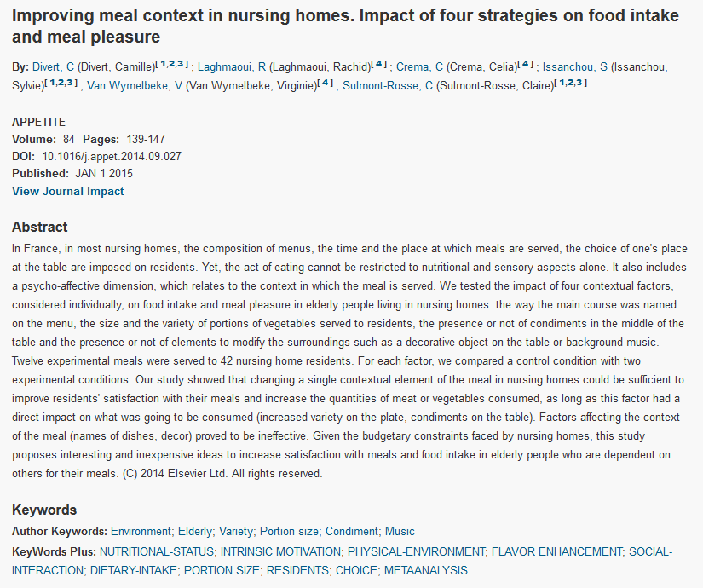703x588 pixels.
Task: Select the Music author keyword
Action: [x=400, y=532]
